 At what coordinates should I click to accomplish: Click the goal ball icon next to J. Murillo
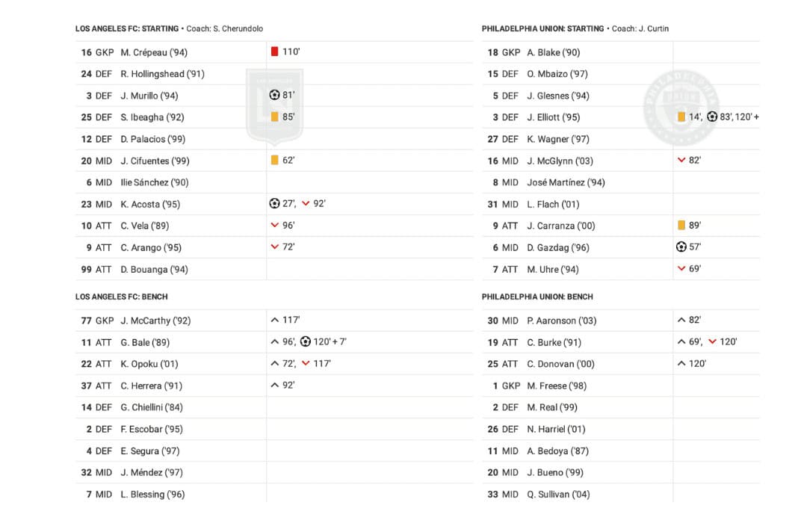pos(274,95)
